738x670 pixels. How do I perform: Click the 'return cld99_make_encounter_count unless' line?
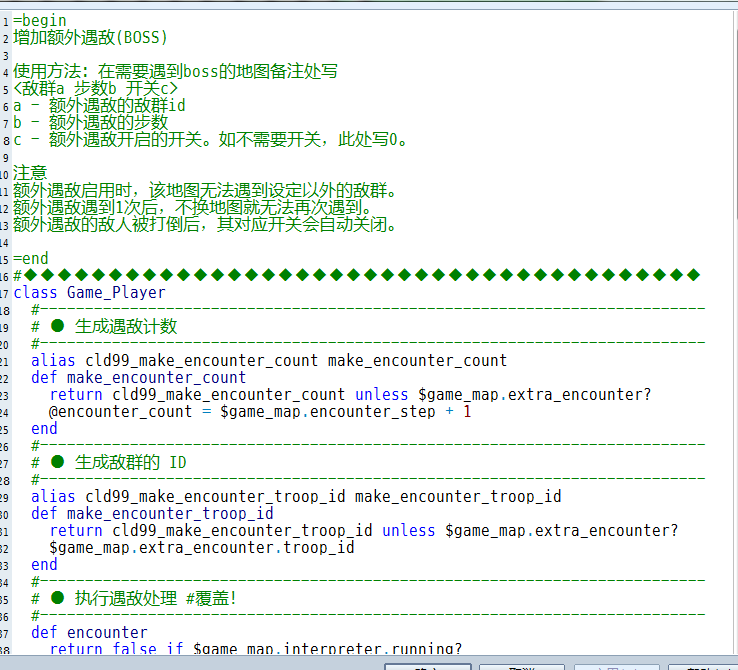(x=350, y=394)
